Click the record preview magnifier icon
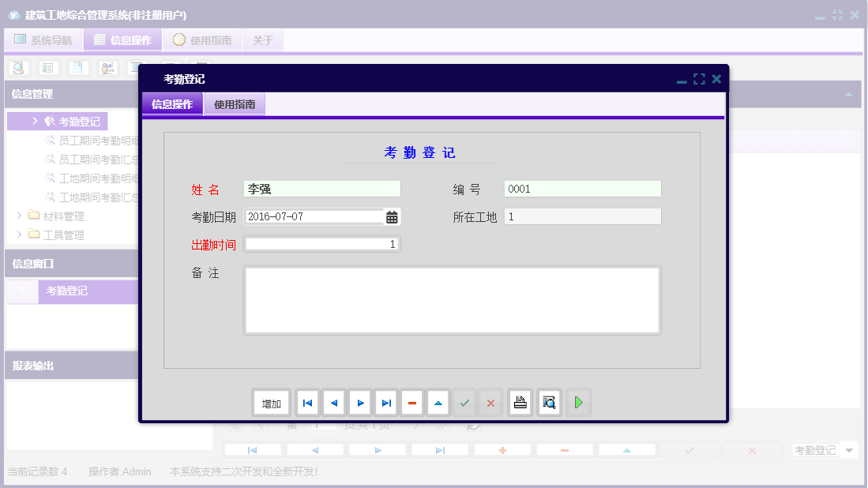This screenshot has height=488, width=868. click(x=549, y=402)
